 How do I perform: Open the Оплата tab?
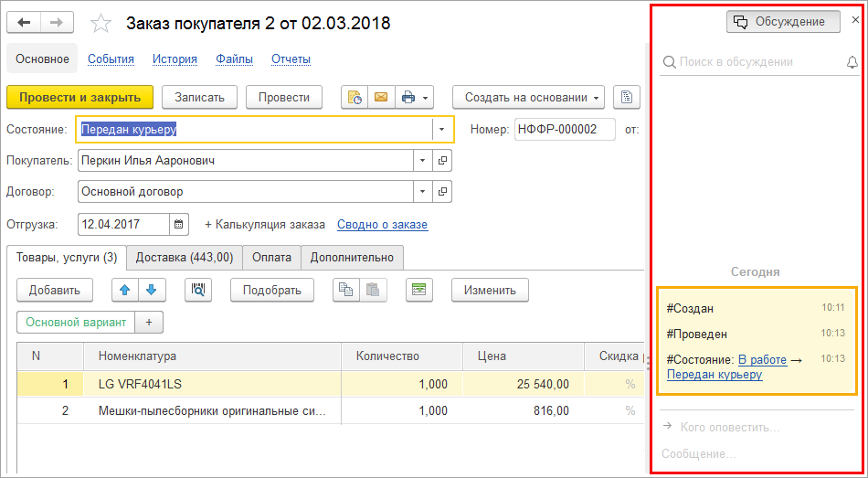(x=271, y=257)
